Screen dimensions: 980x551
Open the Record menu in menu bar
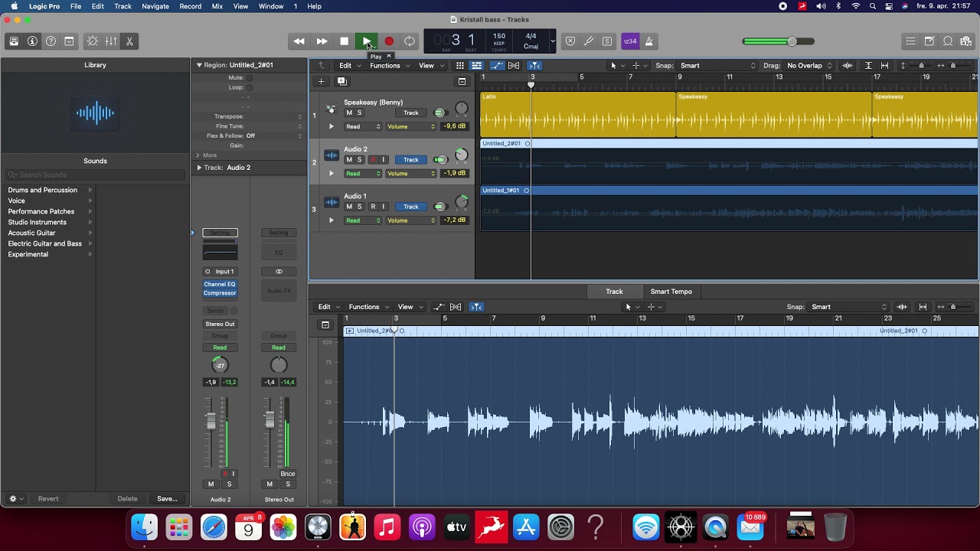pos(190,6)
